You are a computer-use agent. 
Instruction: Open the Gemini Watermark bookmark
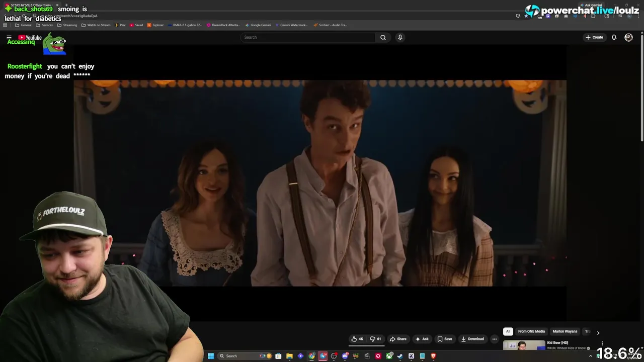point(291,25)
